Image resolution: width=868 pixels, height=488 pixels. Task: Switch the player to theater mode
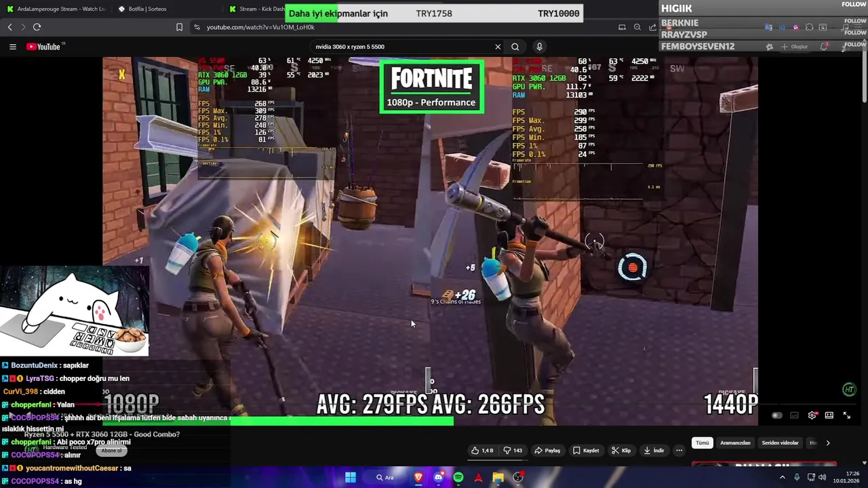[829, 415]
